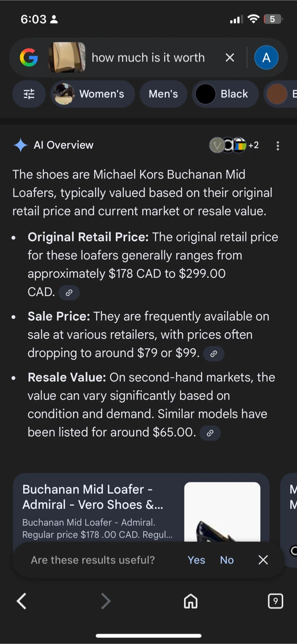This screenshot has height=644, width=297.
Task: Tap the search query text field
Action: pos(148,58)
